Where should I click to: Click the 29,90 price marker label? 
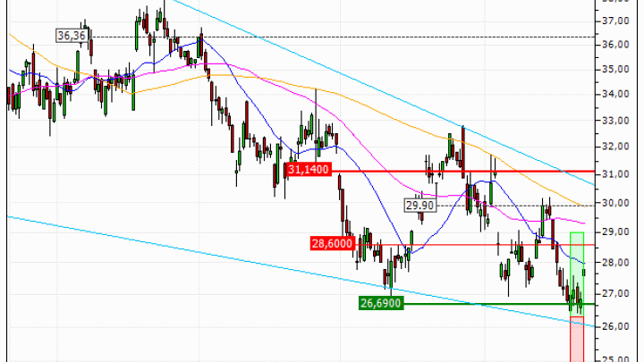420,205
